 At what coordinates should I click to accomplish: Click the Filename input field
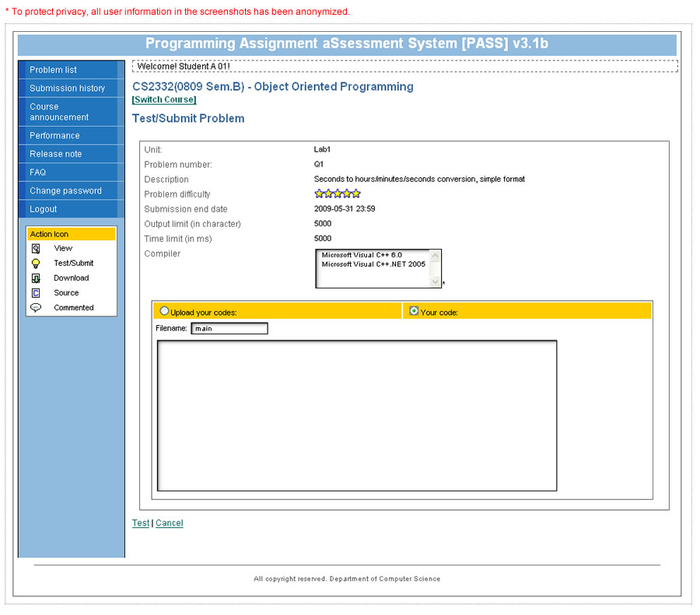(x=229, y=329)
